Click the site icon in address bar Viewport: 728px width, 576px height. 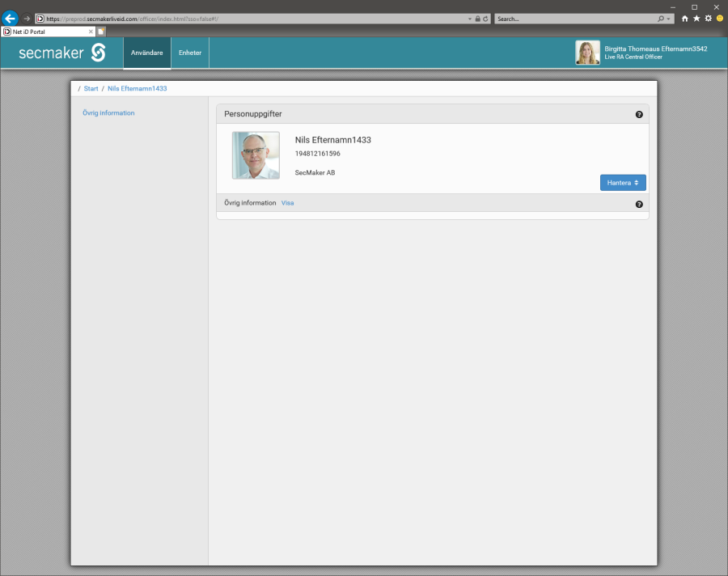coord(40,19)
